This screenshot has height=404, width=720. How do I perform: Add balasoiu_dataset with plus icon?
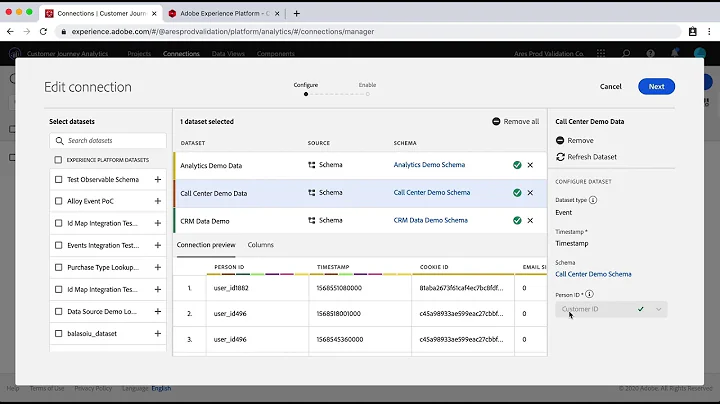[158, 333]
